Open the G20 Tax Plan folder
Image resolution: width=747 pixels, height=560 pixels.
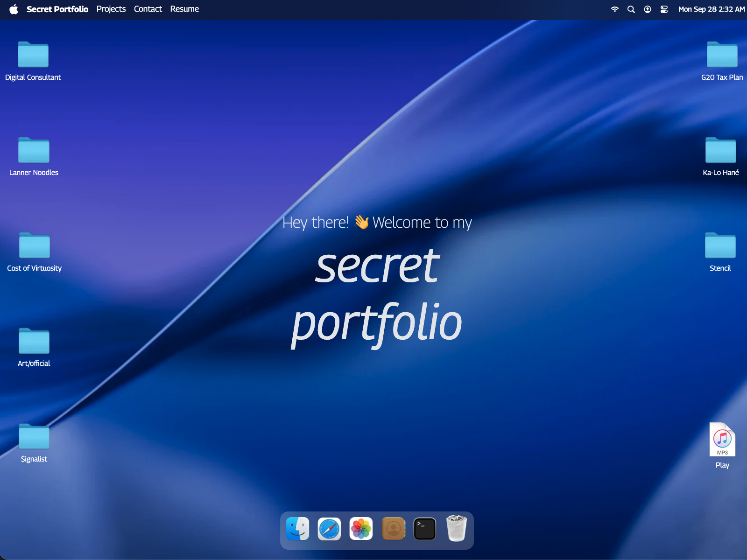(722, 55)
